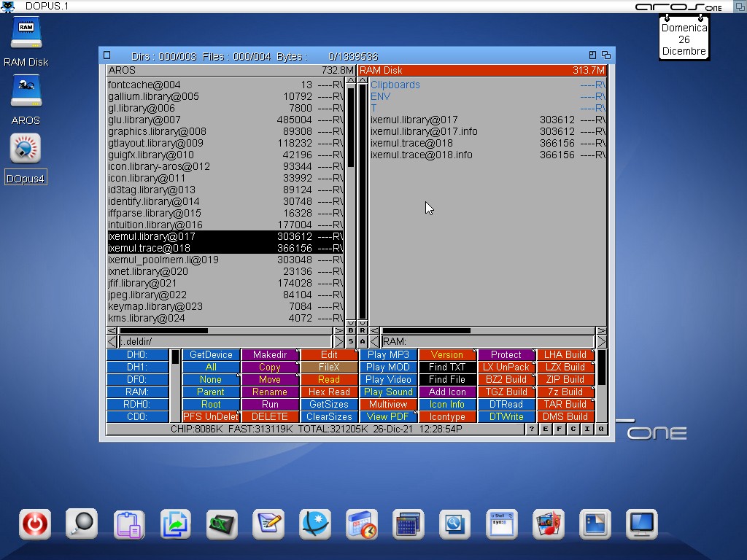Open the calculator icon in dock
Image resolution: width=747 pixels, height=560 pixels.
[408, 524]
